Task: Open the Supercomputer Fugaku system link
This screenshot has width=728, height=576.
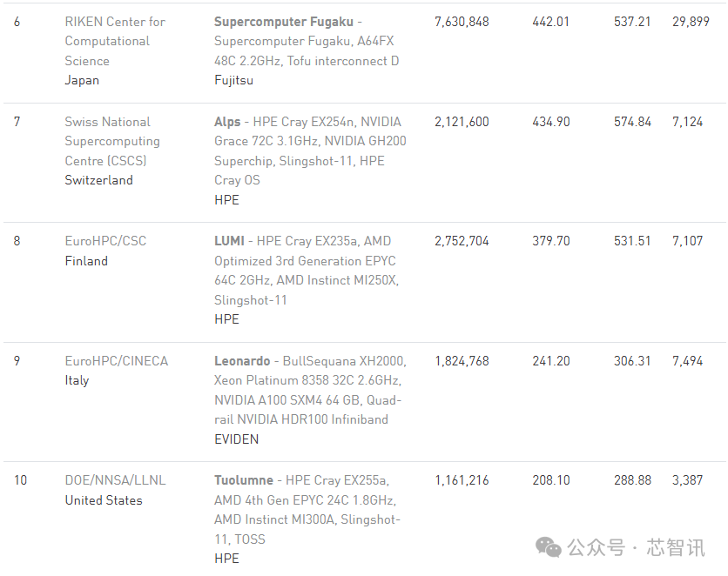Action: pyautogui.click(x=284, y=22)
